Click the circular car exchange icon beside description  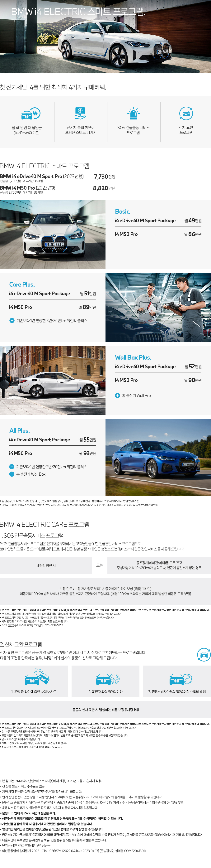tap(204, 654)
